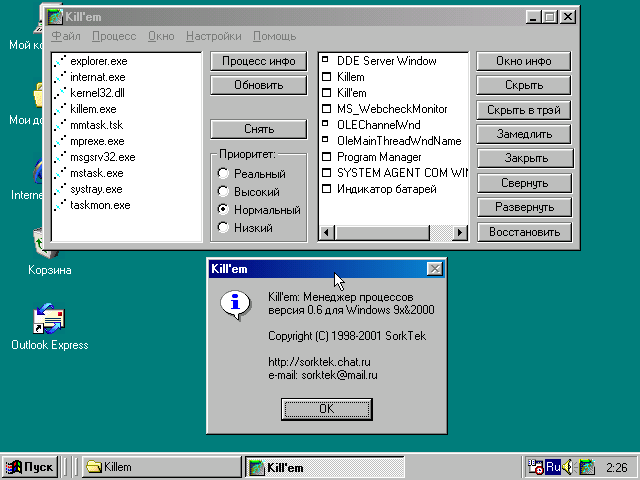
Task: Select the Реальный priority radio button
Action: pyautogui.click(x=223, y=175)
